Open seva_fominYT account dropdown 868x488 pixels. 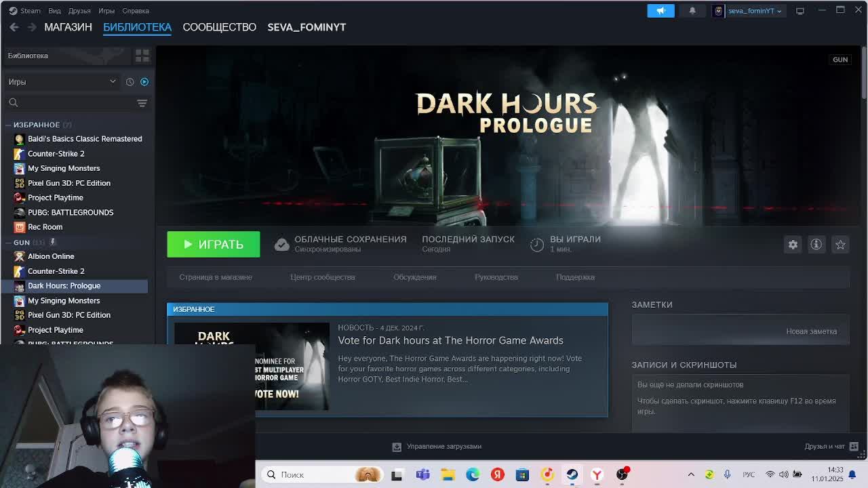[749, 11]
